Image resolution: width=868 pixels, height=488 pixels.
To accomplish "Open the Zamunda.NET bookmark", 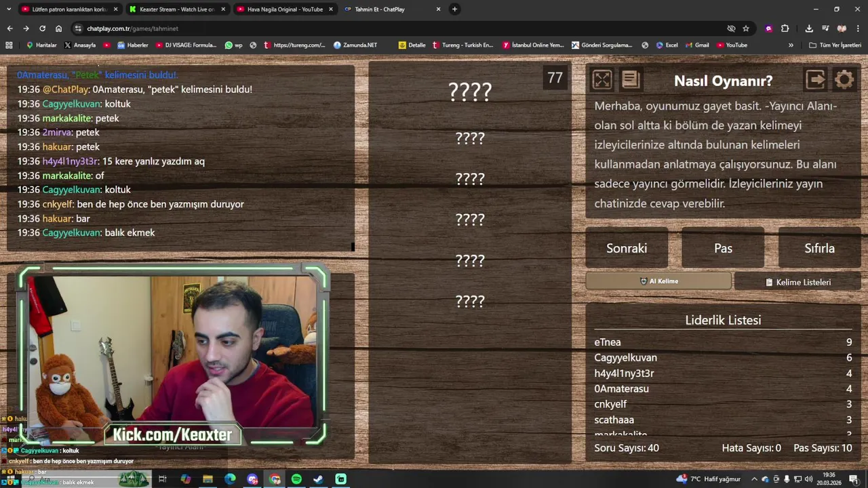I will coord(355,45).
